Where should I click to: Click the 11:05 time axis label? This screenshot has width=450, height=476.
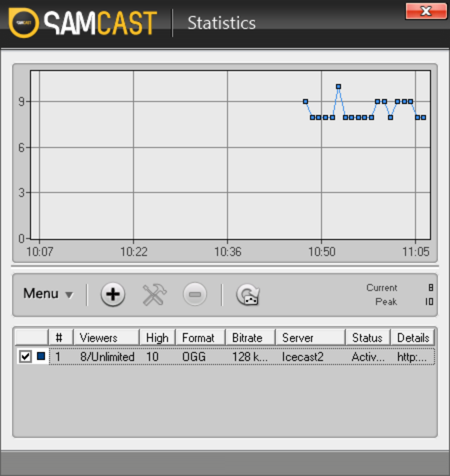click(x=416, y=251)
